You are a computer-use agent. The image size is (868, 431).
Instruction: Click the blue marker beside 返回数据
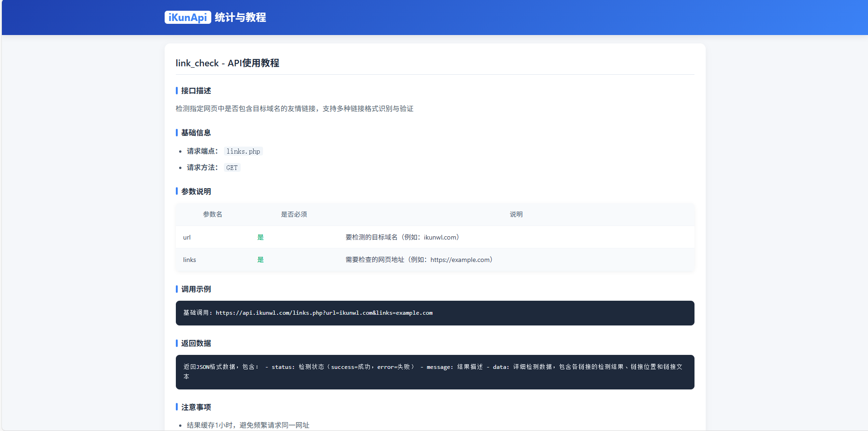coord(176,343)
